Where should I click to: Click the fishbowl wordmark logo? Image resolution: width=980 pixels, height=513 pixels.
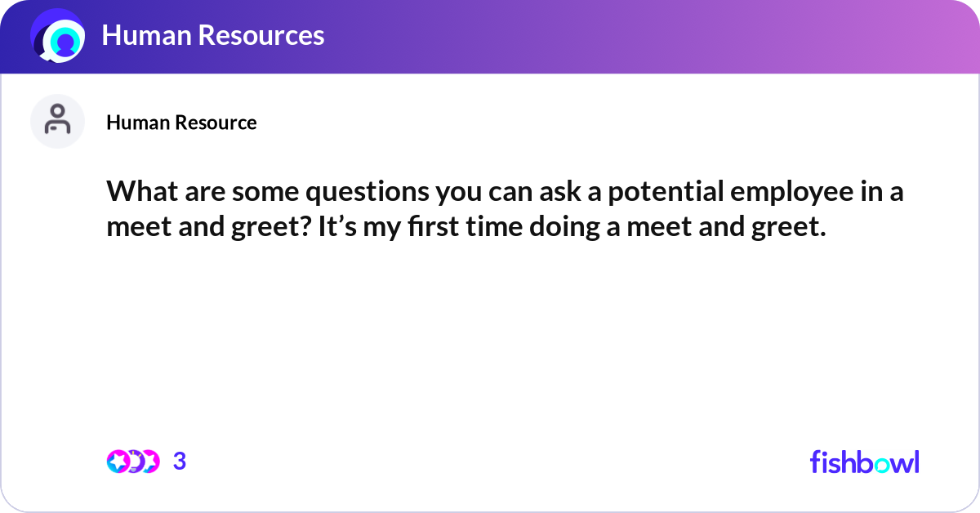tap(864, 462)
